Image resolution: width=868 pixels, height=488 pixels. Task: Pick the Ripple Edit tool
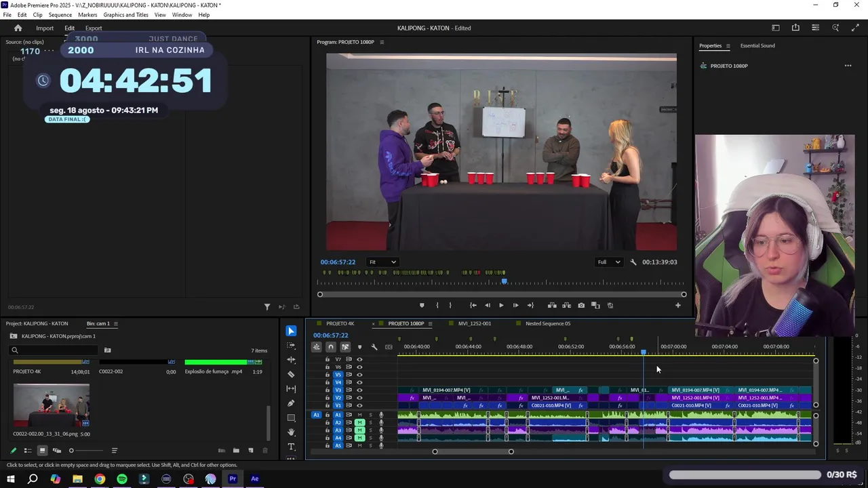(x=291, y=360)
